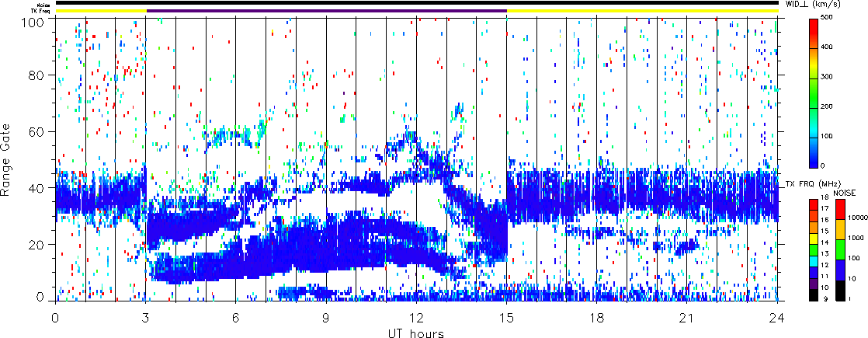Click the 12 tick on UT hours axis

click(x=416, y=318)
